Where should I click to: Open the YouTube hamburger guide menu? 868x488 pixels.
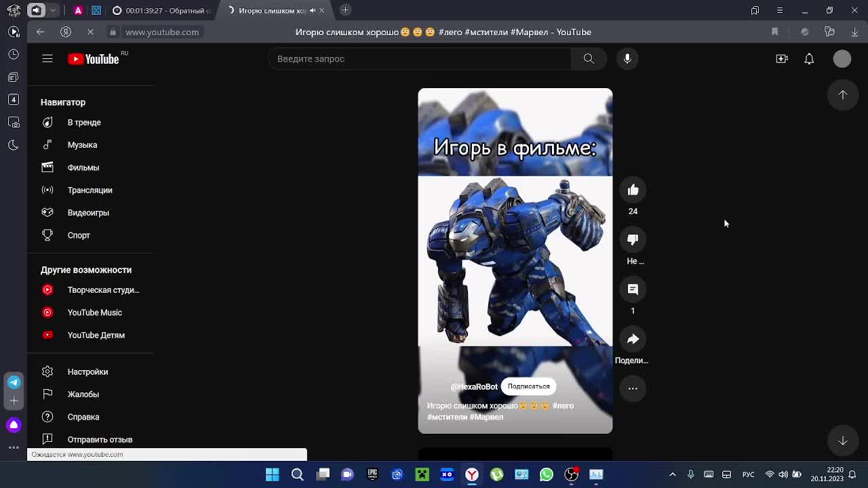[47, 59]
